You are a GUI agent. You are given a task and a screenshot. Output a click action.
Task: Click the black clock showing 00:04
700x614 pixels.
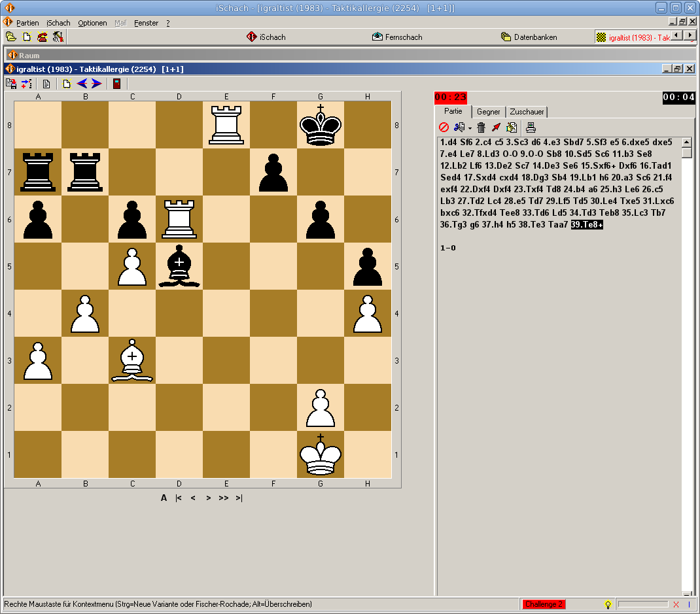tap(678, 97)
